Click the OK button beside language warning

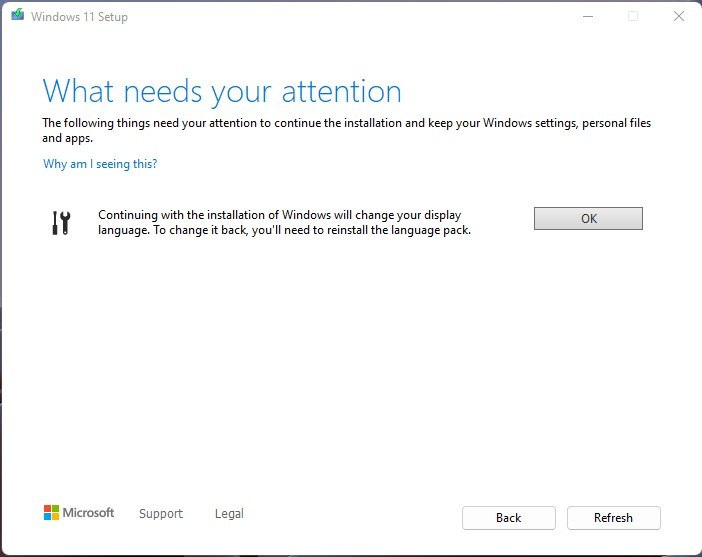point(588,219)
